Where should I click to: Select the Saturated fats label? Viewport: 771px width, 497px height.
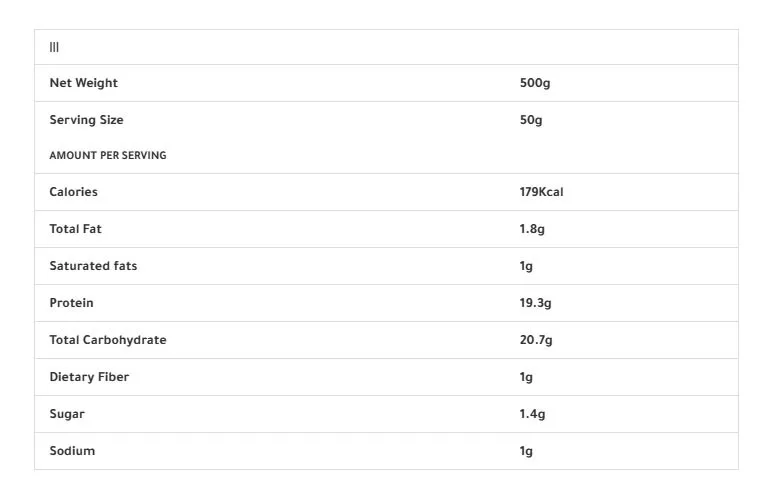93,266
